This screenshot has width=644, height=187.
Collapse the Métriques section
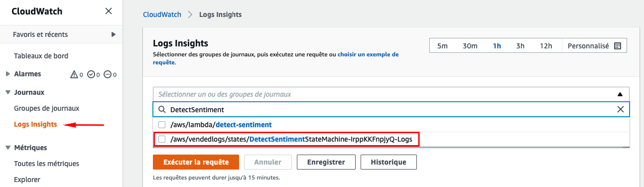coord(7,148)
